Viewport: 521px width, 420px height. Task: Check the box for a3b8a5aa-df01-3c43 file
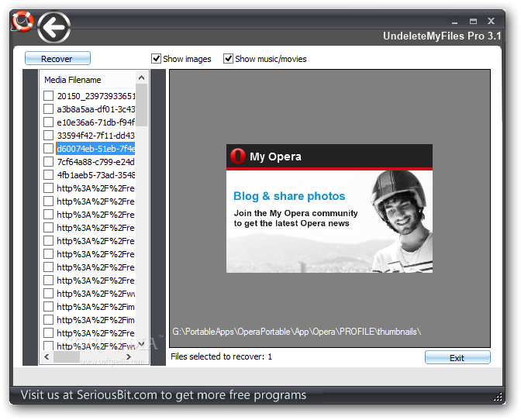[49, 109]
